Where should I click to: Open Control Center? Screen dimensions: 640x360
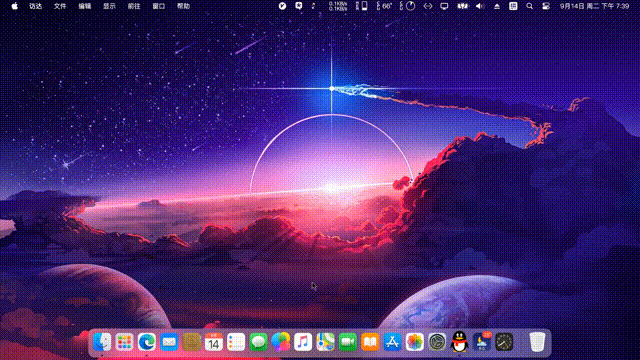[x=546, y=6]
